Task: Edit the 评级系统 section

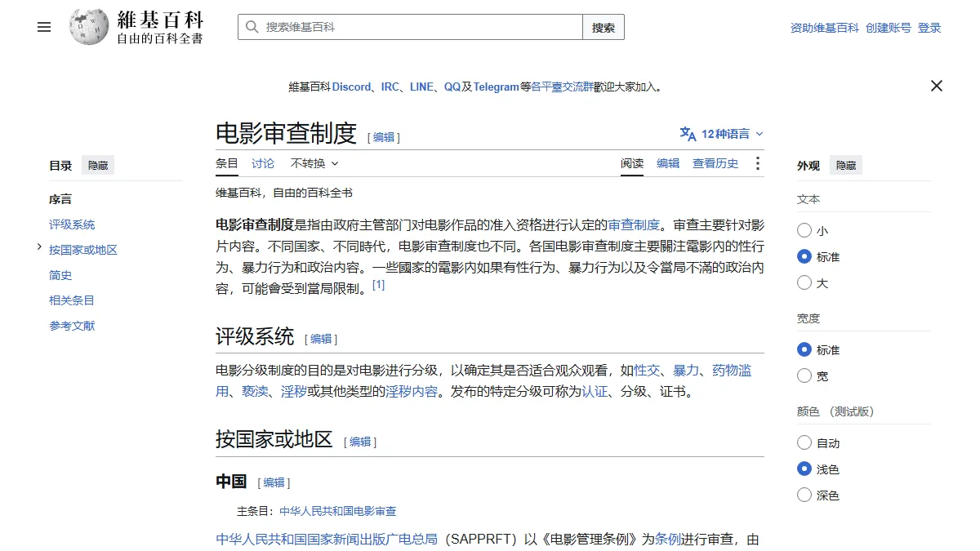Action: click(321, 339)
